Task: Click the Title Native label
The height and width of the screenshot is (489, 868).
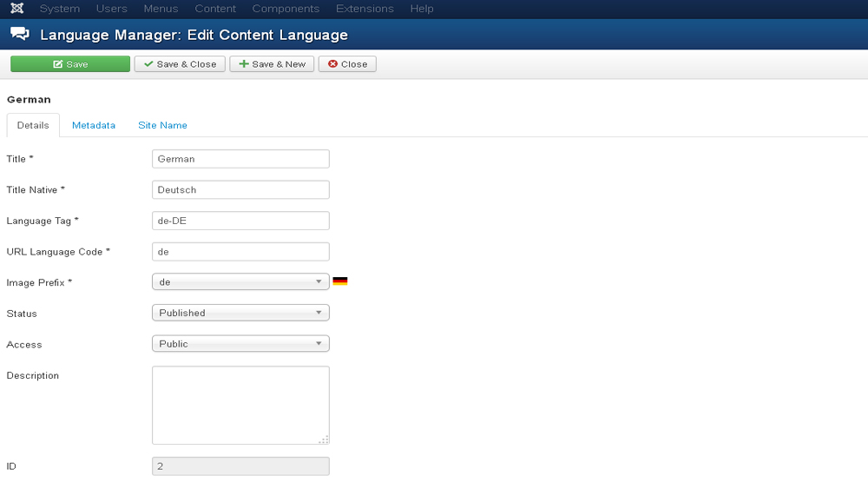Action: (36, 190)
